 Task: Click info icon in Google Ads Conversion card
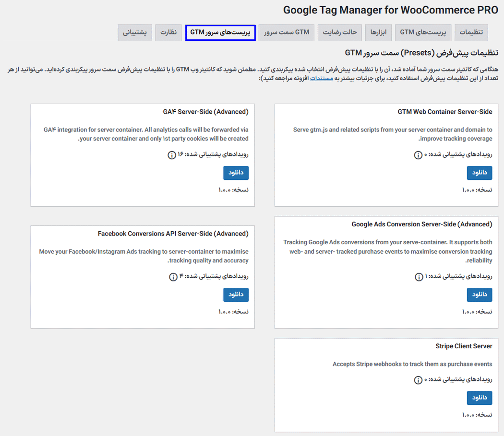419,277
